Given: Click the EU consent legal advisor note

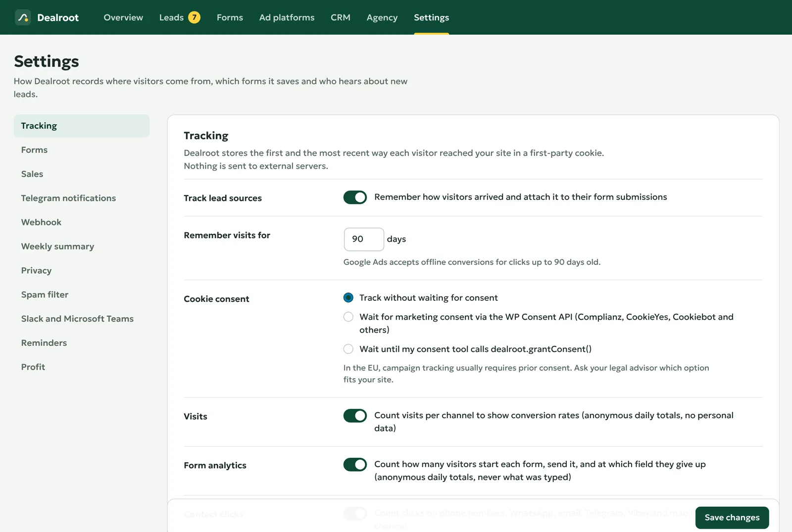Looking at the screenshot, I should click(526, 374).
